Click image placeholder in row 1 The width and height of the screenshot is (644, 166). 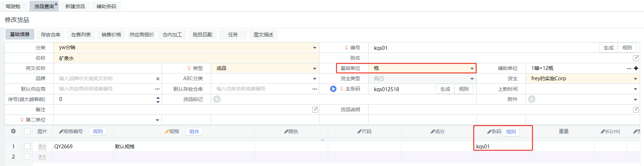[x=42, y=147]
